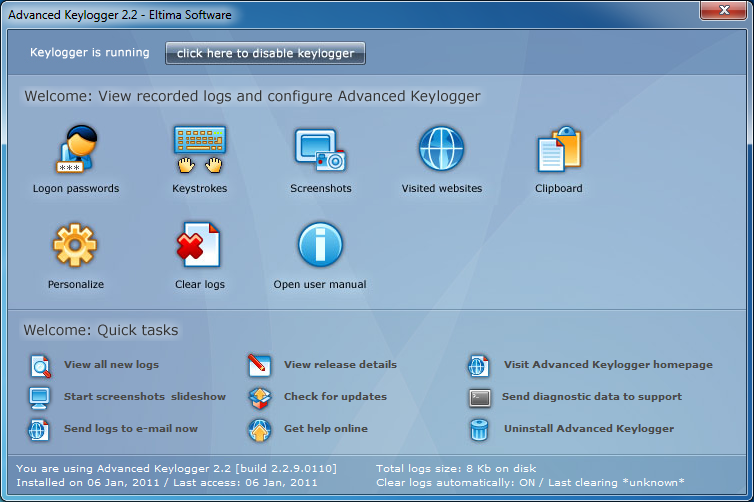Click trash bin icon beside Uninstall Advanced Keylogger
This screenshot has width=754, height=502.
(479, 429)
